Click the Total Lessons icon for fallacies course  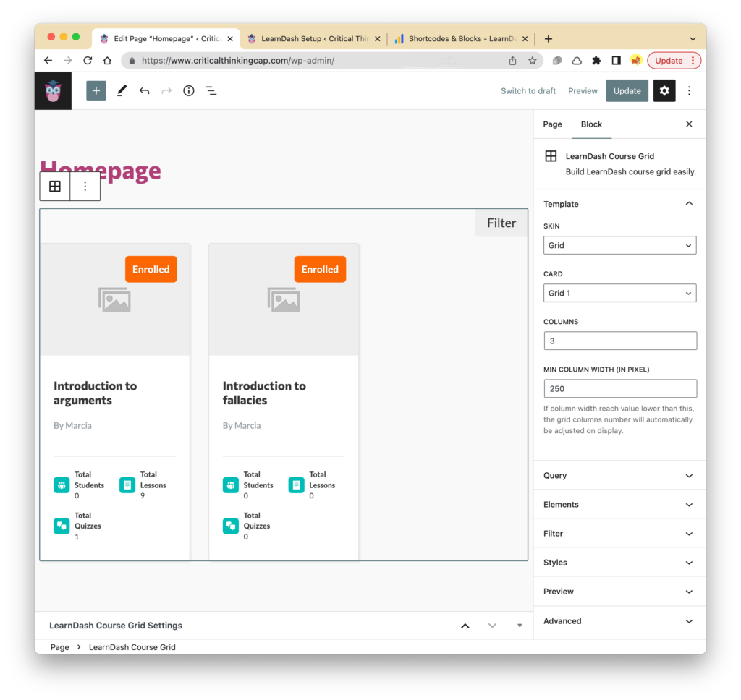tap(296, 485)
